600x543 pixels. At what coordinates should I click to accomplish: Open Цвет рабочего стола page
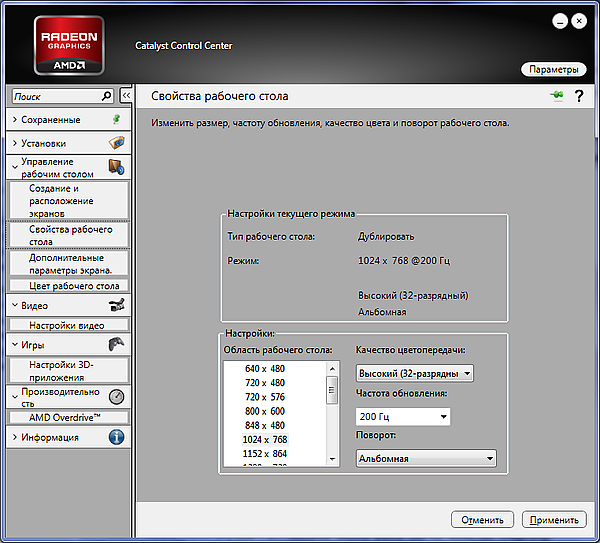coord(69,286)
